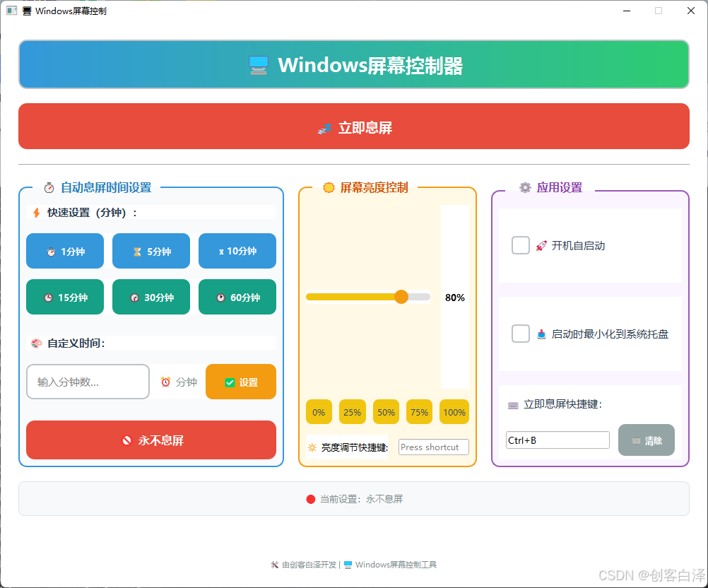Focus the Press shortcut brightness hotkey field
Screen dimensions: 708x588
tap(434, 447)
